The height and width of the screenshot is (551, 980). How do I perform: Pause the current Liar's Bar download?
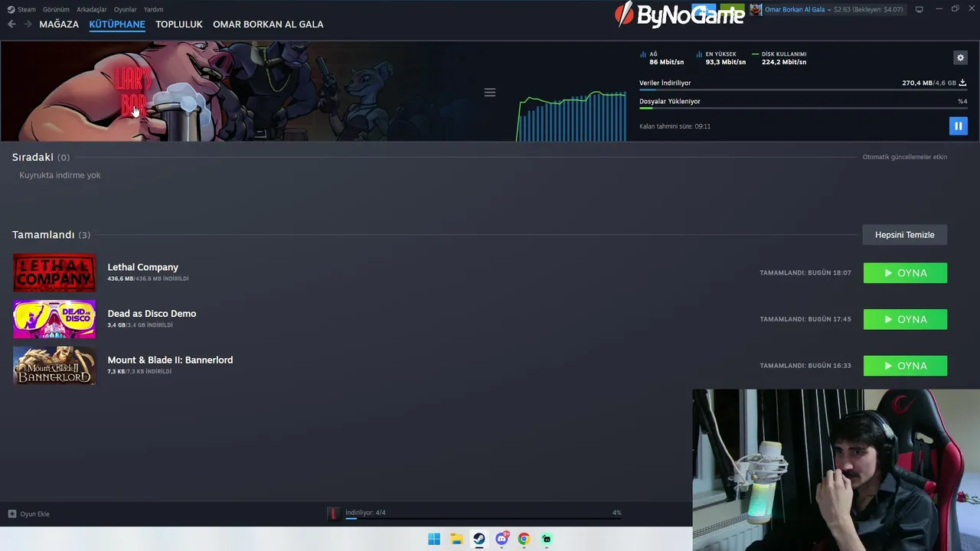point(958,126)
